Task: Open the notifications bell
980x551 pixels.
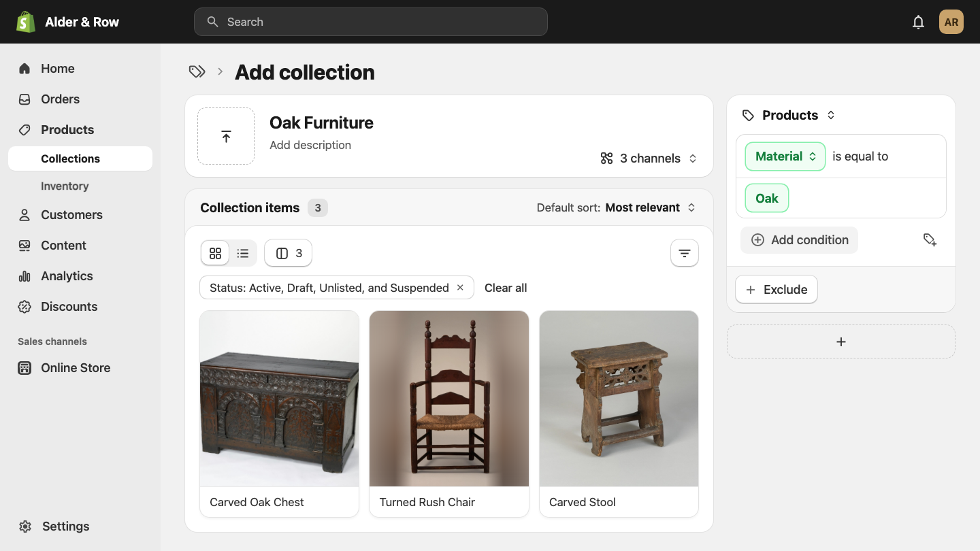Action: click(918, 22)
